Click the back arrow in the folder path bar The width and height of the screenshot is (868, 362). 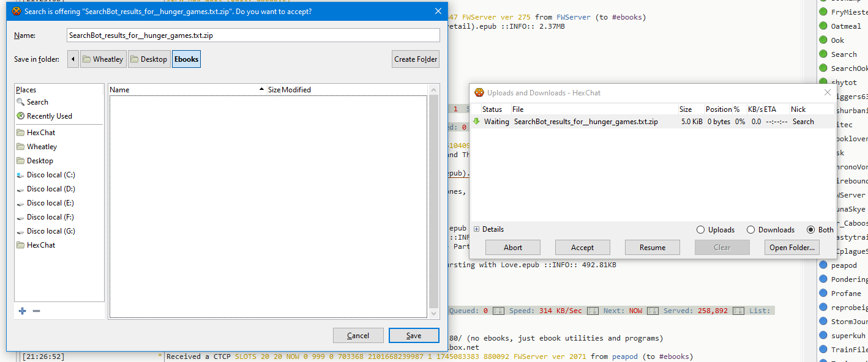point(73,59)
